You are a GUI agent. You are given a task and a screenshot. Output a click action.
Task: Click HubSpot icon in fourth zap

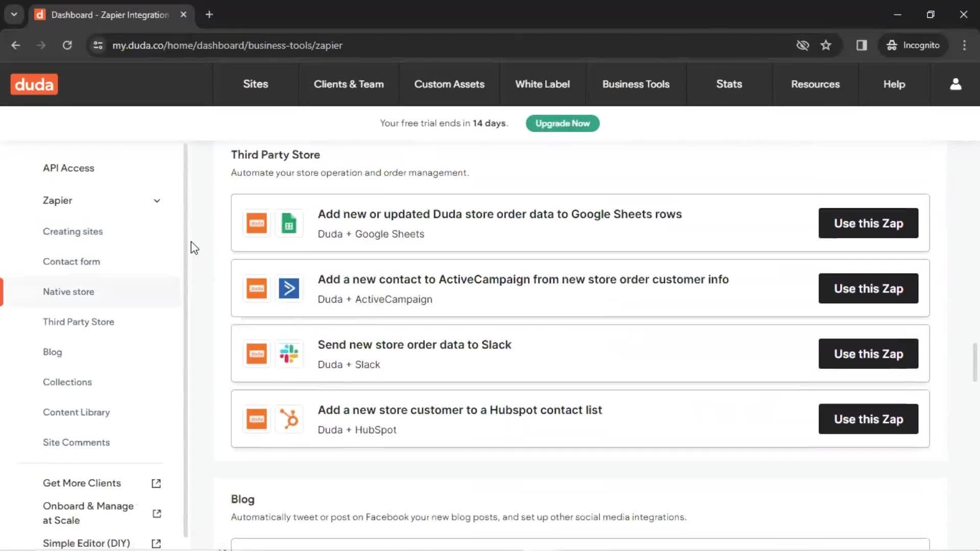click(x=289, y=419)
